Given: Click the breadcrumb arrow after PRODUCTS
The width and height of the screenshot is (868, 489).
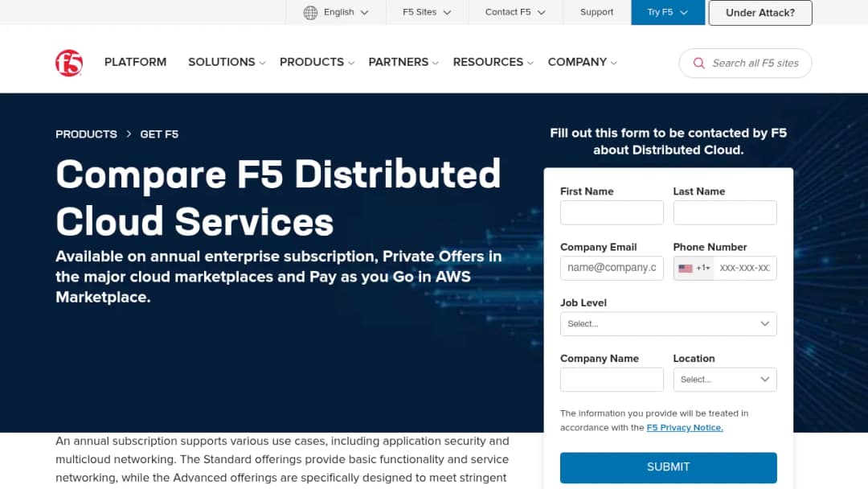Looking at the screenshot, I should [129, 134].
